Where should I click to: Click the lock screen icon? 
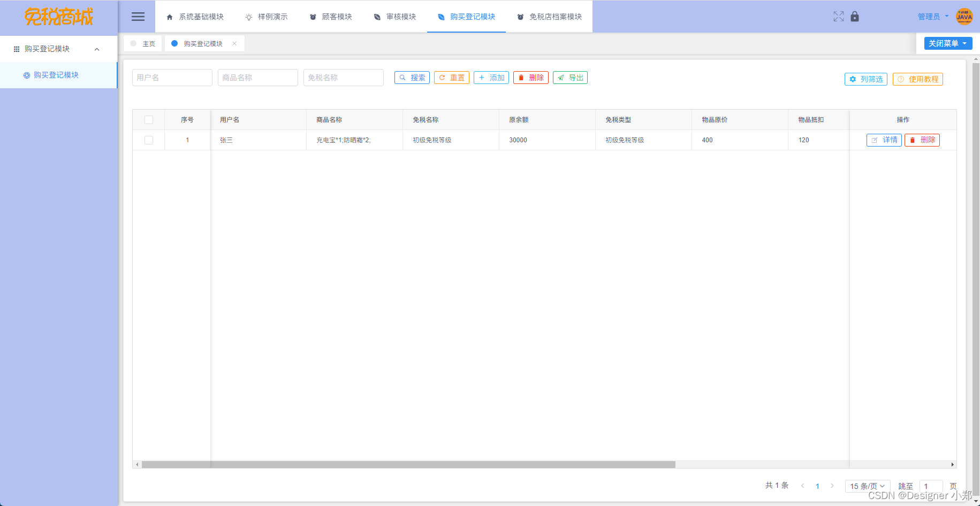[x=855, y=17]
